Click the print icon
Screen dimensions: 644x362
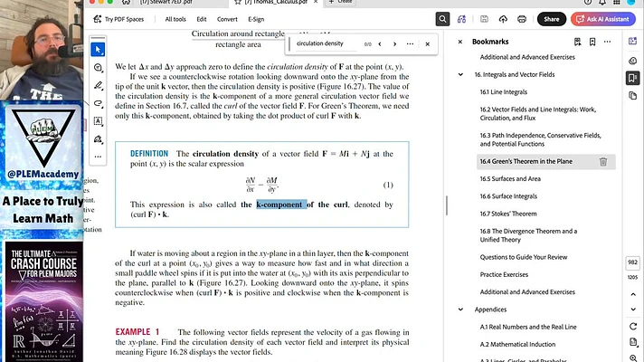point(522,19)
